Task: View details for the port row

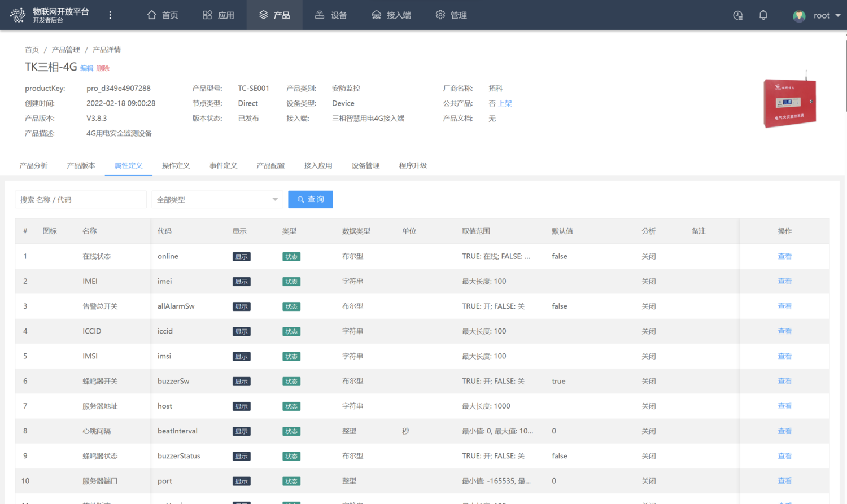Action: tap(784, 481)
